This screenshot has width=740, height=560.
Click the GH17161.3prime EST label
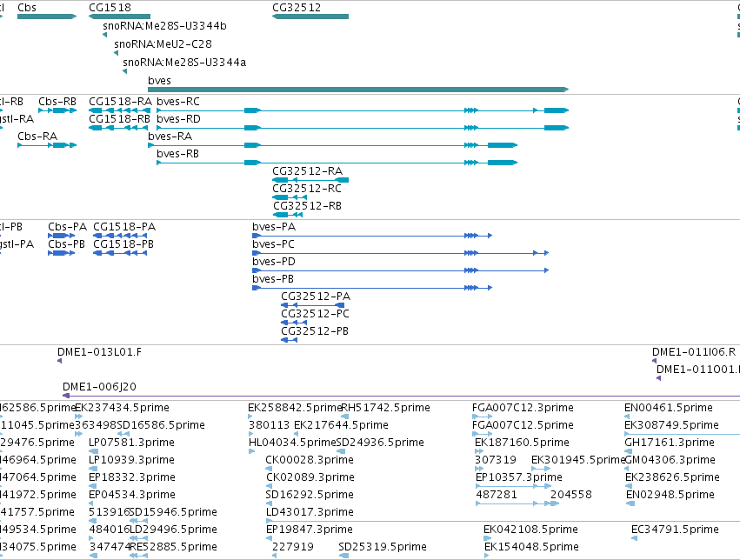click(x=670, y=443)
